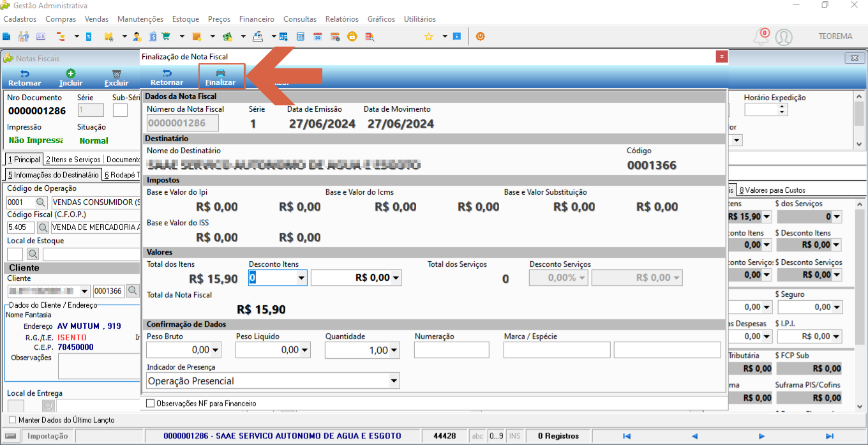Open the Desconto Itens percentage dropdown
Image resolution: width=868 pixels, height=445 pixels.
tap(301, 278)
